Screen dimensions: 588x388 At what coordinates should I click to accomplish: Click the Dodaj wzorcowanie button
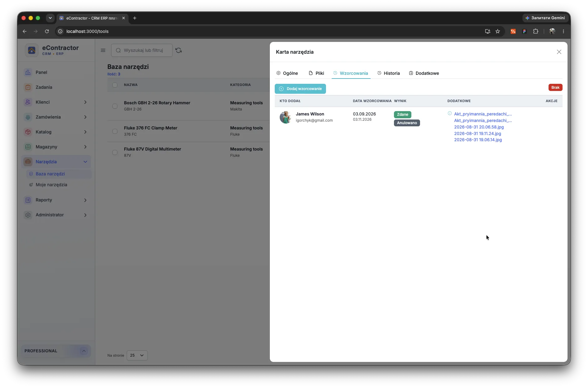click(x=300, y=89)
